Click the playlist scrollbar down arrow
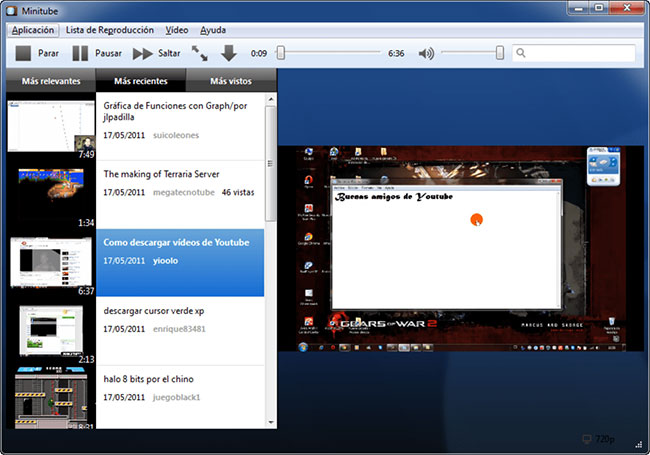The image size is (650, 455). coord(271,423)
